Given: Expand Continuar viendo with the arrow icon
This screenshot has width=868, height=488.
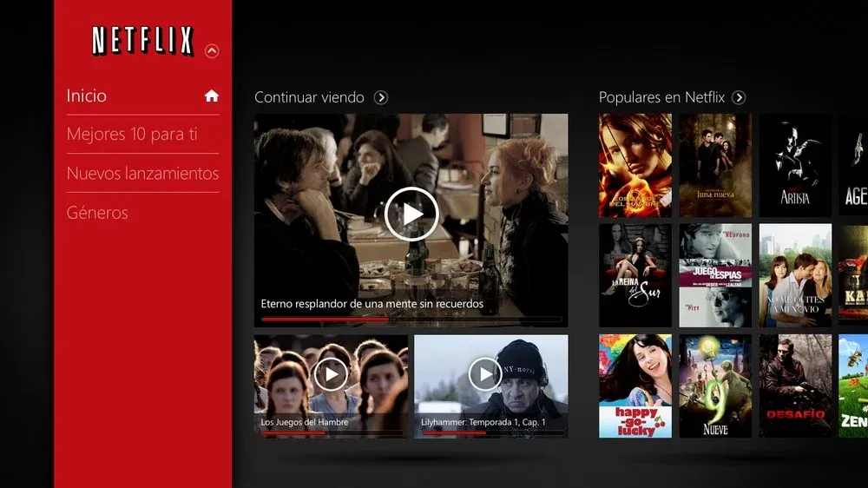Looking at the screenshot, I should tap(380, 98).
